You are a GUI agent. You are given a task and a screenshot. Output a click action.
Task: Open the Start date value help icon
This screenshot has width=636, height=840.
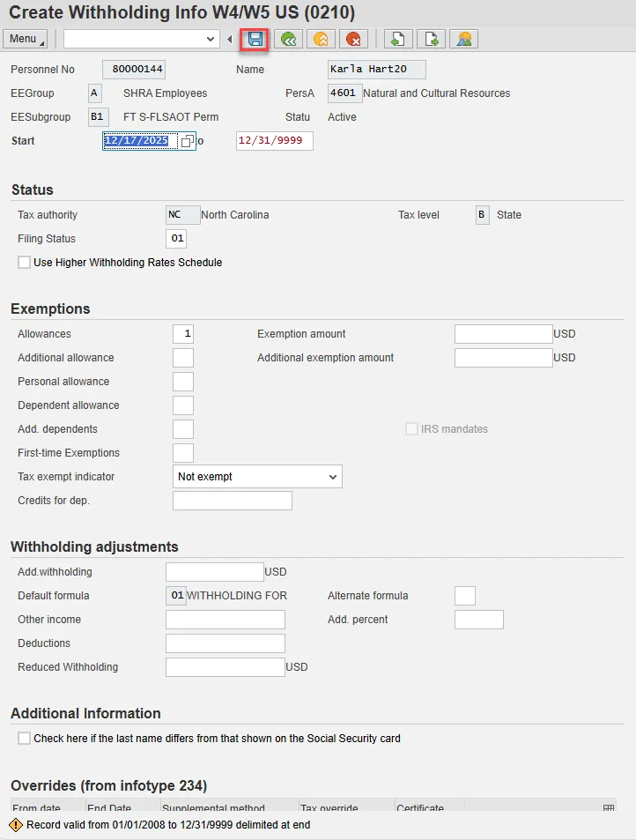pyautogui.click(x=187, y=141)
